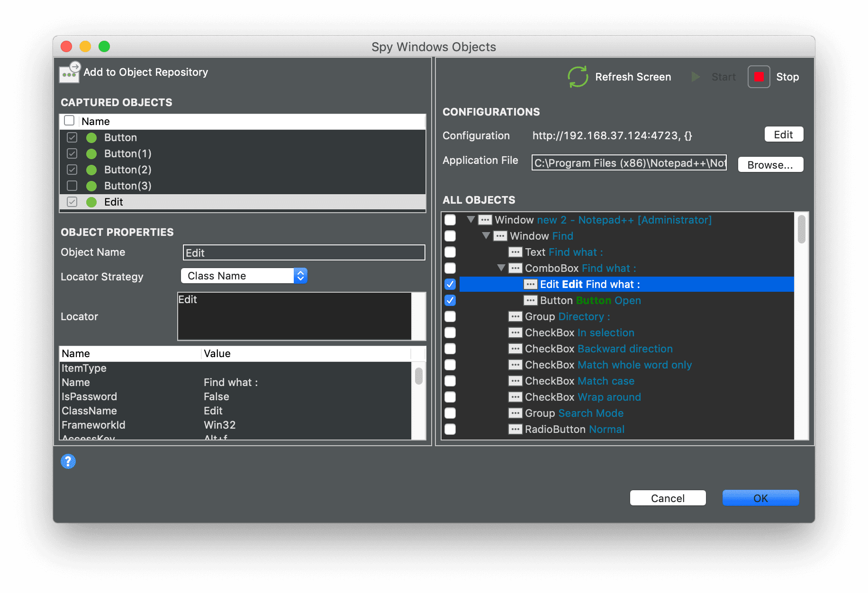This screenshot has width=868, height=593.
Task: Select the CheckBox Wrap around tree row
Action: (626, 397)
